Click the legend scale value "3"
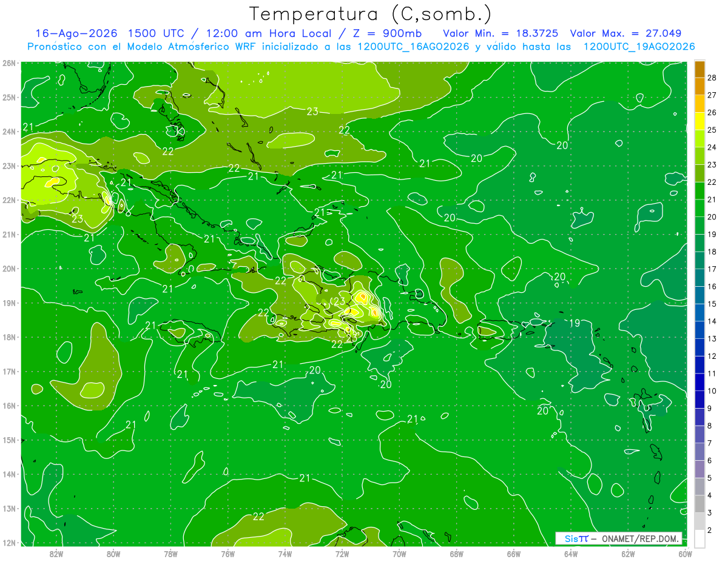The height and width of the screenshot is (562, 728). 710,513
